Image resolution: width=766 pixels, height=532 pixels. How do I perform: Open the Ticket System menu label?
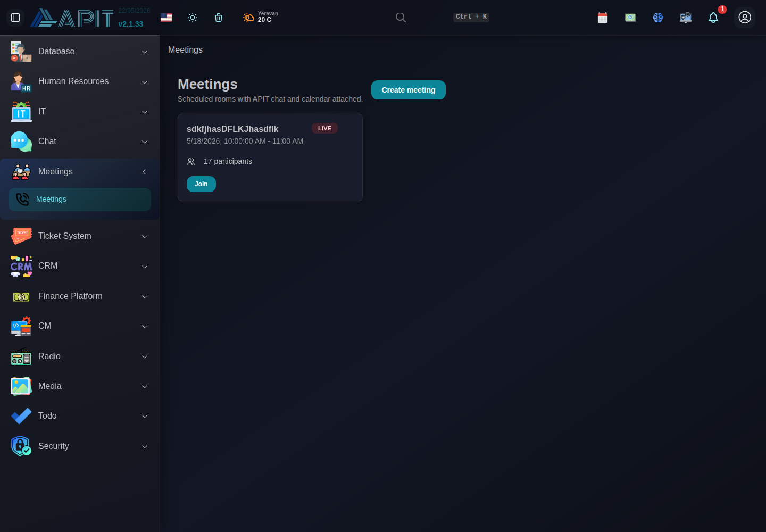pyautogui.click(x=65, y=236)
